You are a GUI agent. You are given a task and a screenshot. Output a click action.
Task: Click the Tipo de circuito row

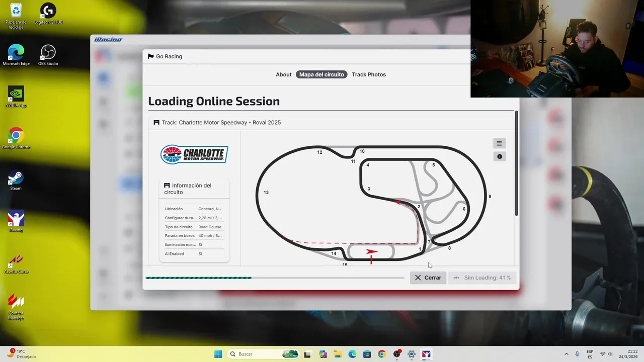tap(194, 227)
